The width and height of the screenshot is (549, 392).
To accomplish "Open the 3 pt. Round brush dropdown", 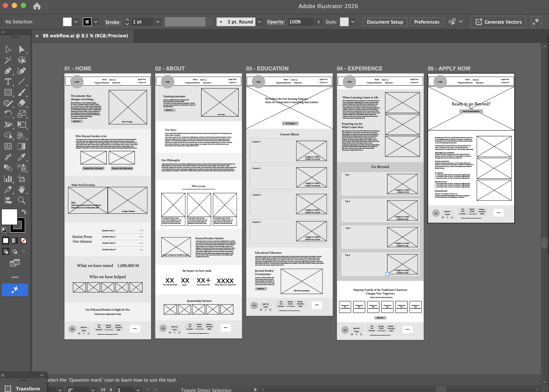I will (260, 22).
